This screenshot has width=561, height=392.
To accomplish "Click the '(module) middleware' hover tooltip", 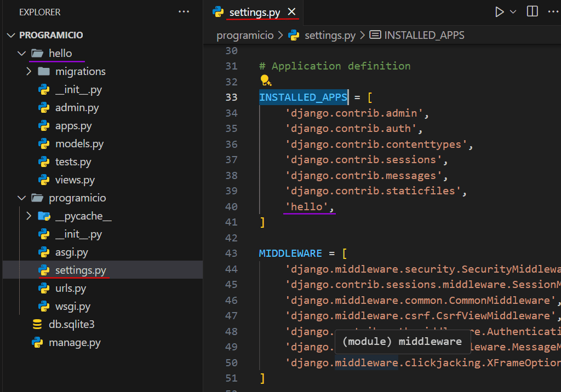I will pos(403,342).
